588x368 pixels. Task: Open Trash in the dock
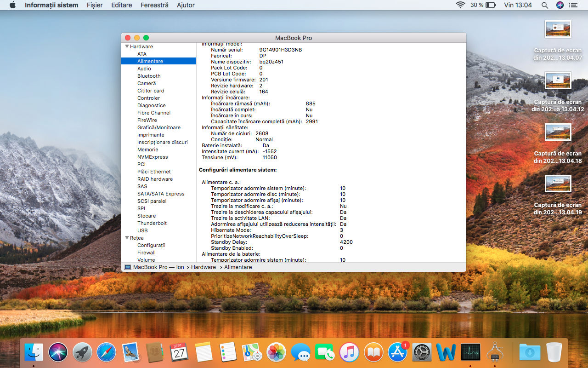(x=554, y=352)
